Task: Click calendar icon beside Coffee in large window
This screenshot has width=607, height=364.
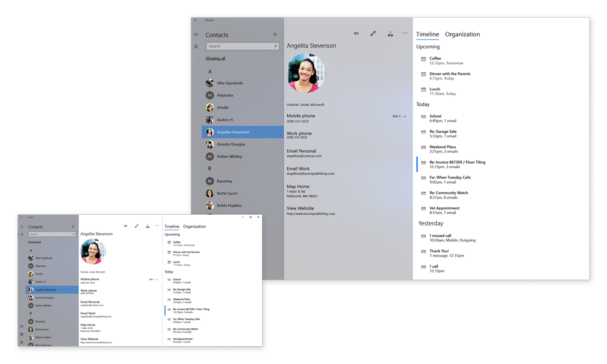Action: (x=424, y=59)
